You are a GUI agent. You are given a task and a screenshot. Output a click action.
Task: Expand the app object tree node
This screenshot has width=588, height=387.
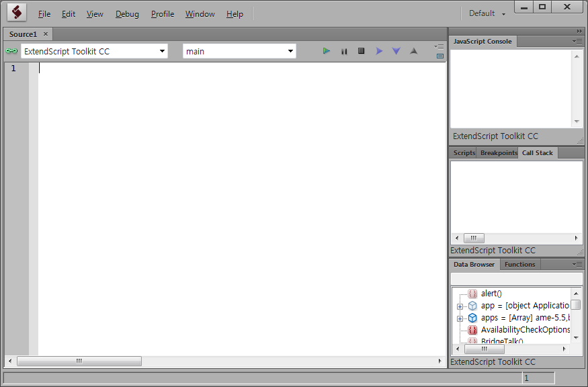460,306
